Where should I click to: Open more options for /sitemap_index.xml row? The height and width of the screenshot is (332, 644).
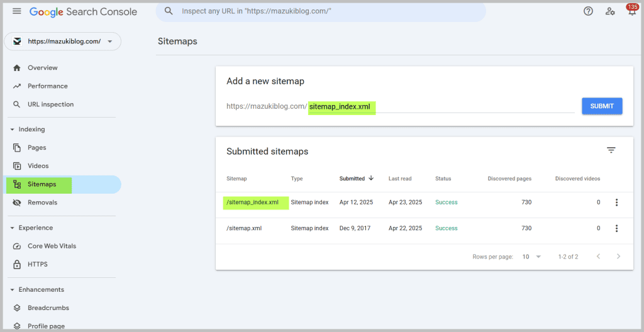tap(616, 202)
